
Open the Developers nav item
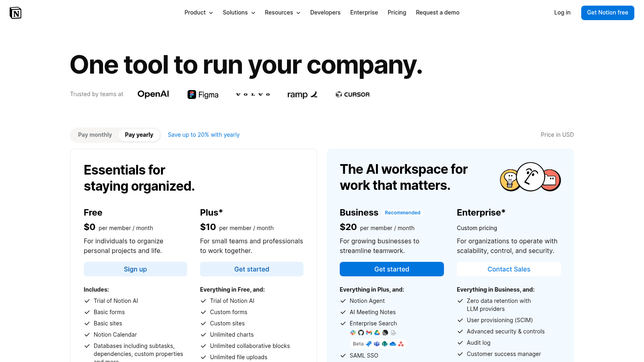coord(325,12)
